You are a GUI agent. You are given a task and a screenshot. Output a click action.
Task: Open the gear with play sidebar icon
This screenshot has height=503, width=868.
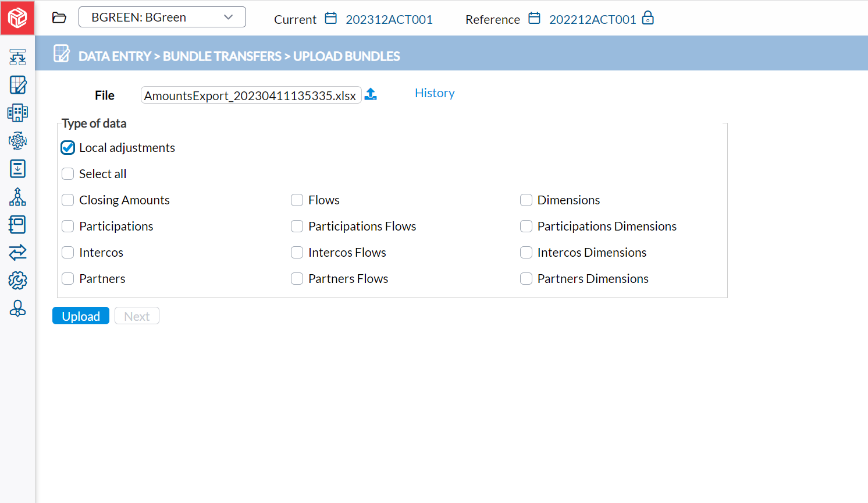point(17,141)
